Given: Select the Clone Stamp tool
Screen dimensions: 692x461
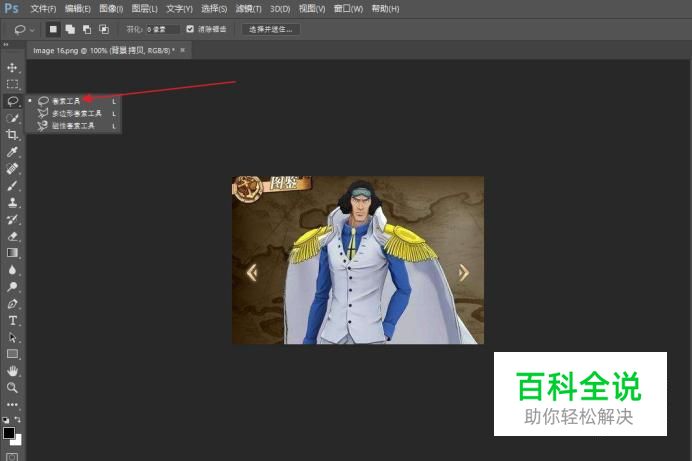Looking at the screenshot, I should (x=12, y=202).
